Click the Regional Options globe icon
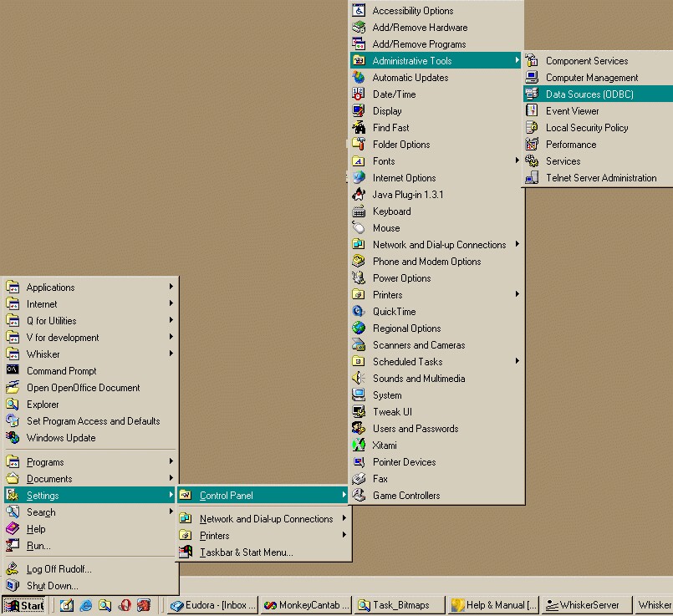The height and width of the screenshot is (616, 673). coord(359,328)
